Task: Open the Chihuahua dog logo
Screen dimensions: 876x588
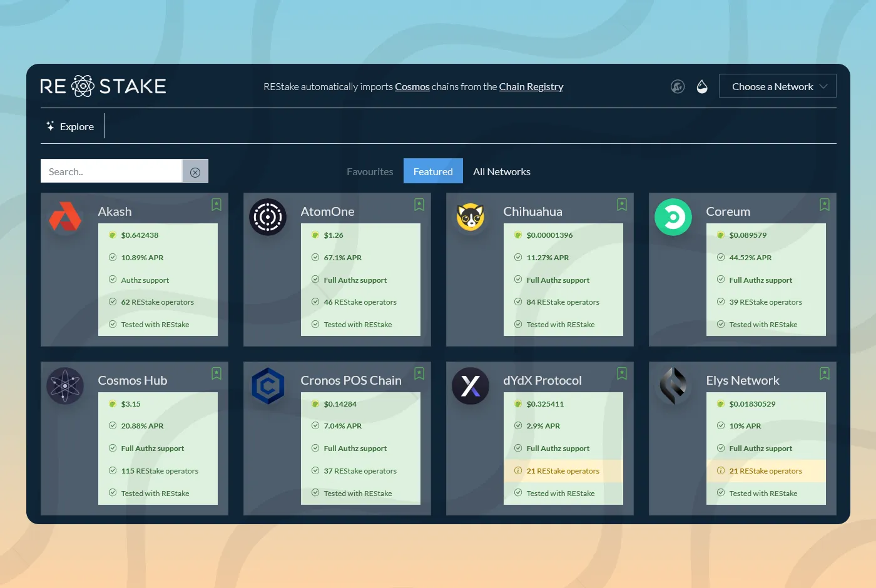Action: coord(471,217)
